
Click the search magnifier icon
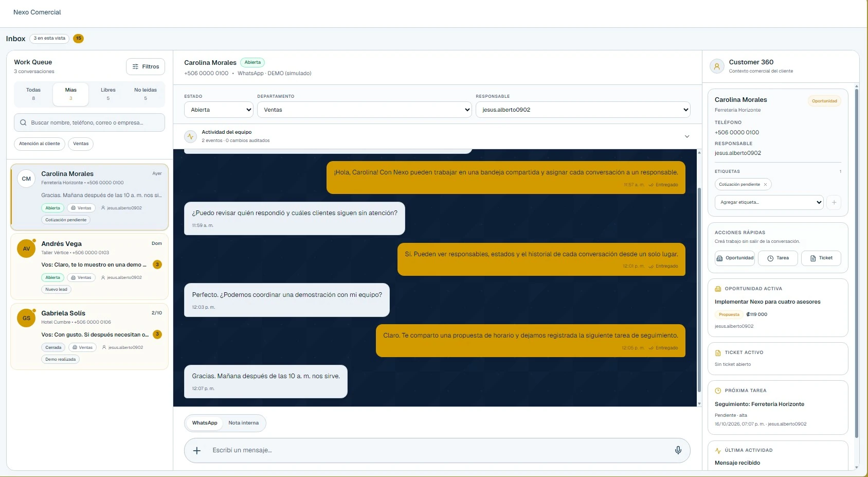pos(23,122)
